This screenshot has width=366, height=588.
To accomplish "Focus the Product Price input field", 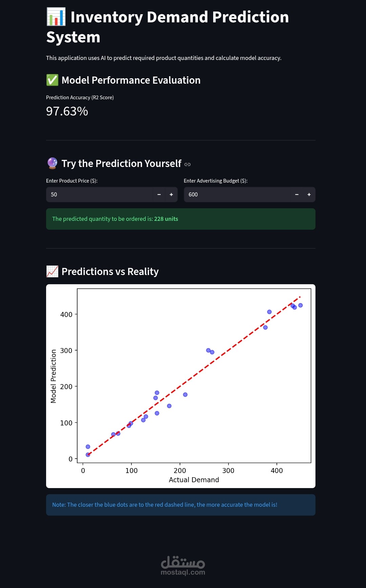I will (100, 194).
